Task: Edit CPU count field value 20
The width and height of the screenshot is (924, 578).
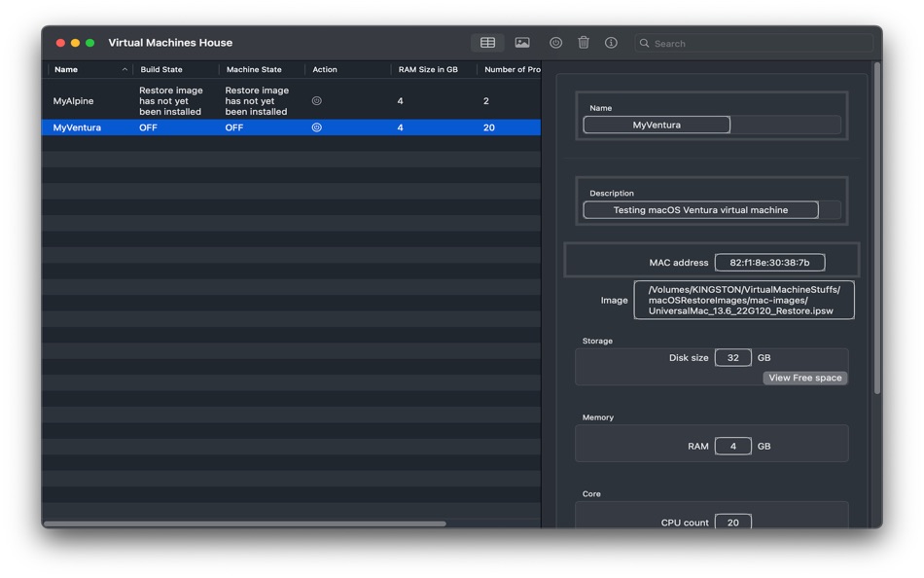Action: [733, 522]
